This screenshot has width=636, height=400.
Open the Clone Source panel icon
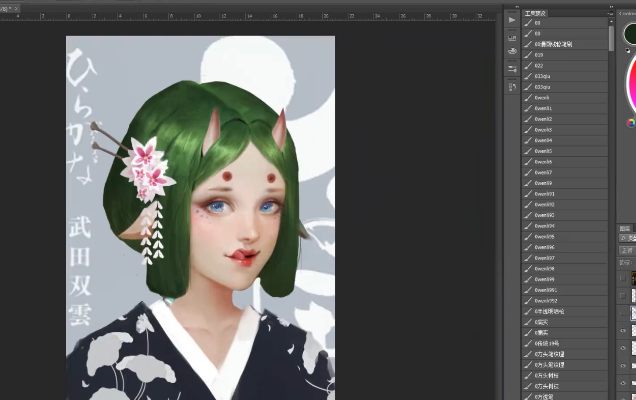(x=512, y=85)
